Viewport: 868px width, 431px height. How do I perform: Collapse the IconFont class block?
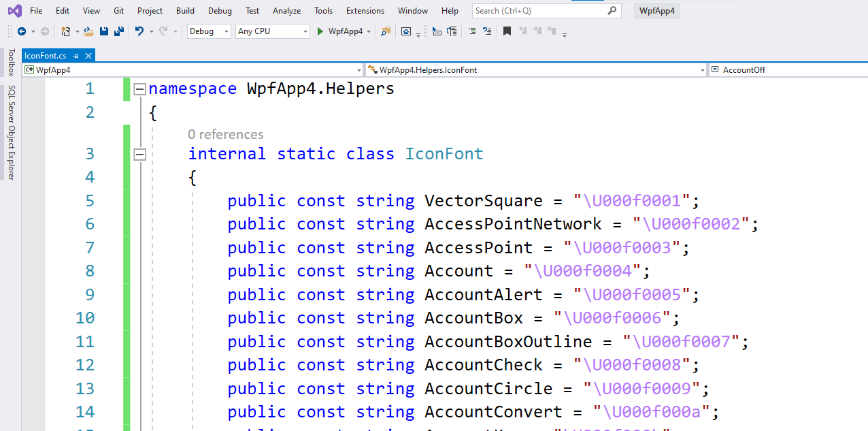pyautogui.click(x=139, y=155)
